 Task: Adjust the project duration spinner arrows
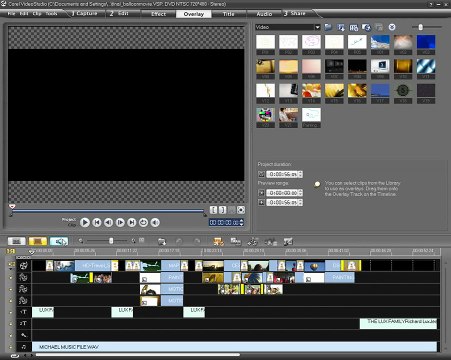(300, 174)
